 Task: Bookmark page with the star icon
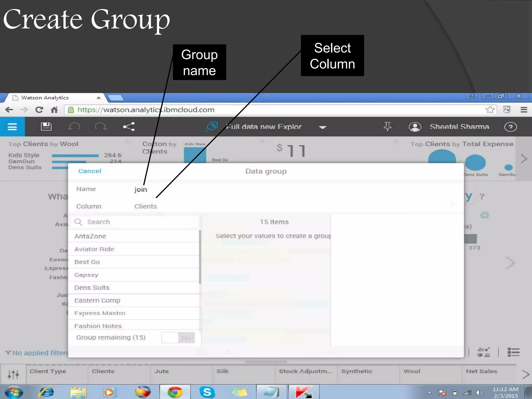(490, 110)
